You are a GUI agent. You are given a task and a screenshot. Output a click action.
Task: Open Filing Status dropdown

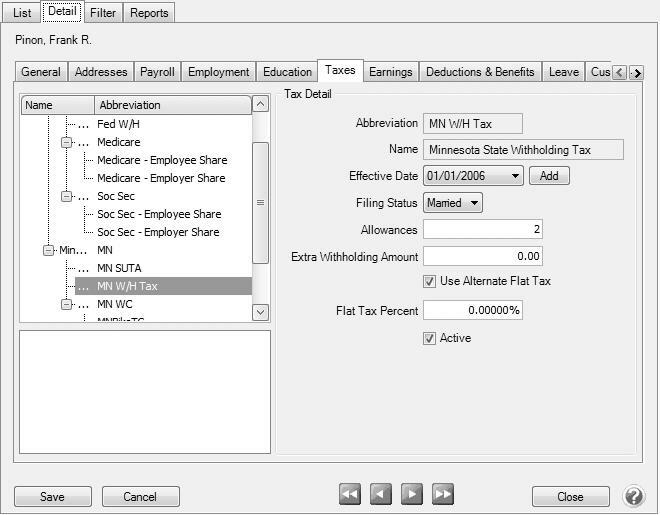[474, 203]
